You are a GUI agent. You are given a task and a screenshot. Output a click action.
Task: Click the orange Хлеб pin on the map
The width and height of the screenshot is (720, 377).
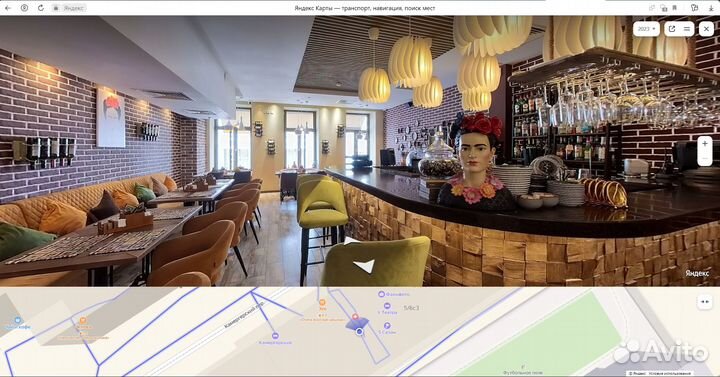tap(322, 302)
